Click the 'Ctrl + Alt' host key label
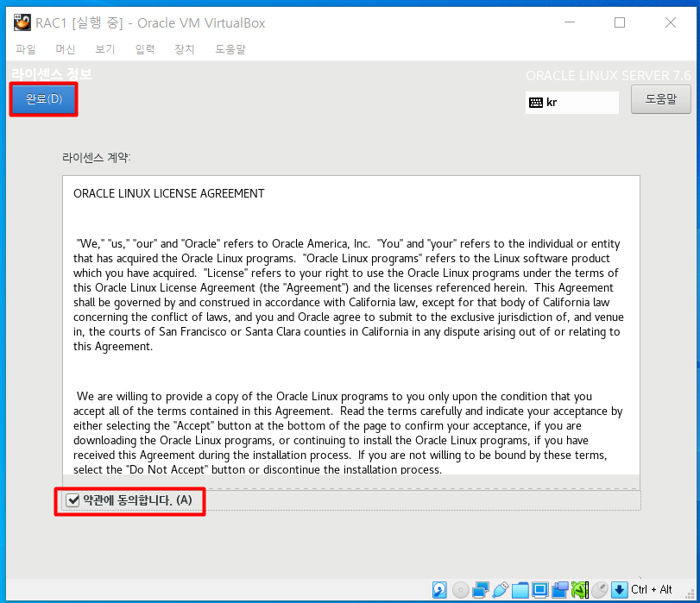 [x=652, y=589]
